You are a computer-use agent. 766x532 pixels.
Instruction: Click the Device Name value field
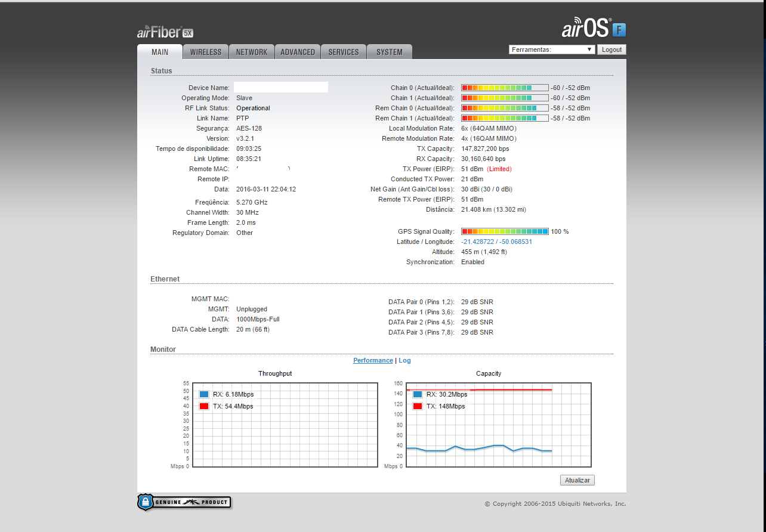click(x=281, y=87)
